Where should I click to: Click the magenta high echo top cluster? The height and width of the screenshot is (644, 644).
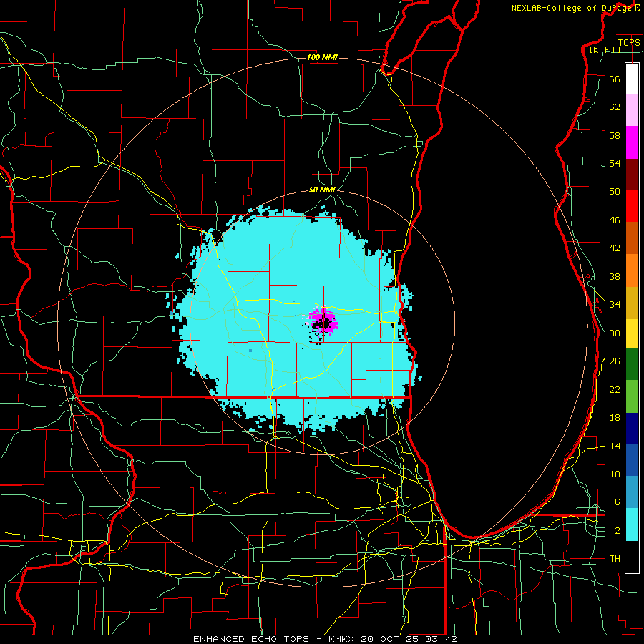pyautogui.click(x=323, y=321)
